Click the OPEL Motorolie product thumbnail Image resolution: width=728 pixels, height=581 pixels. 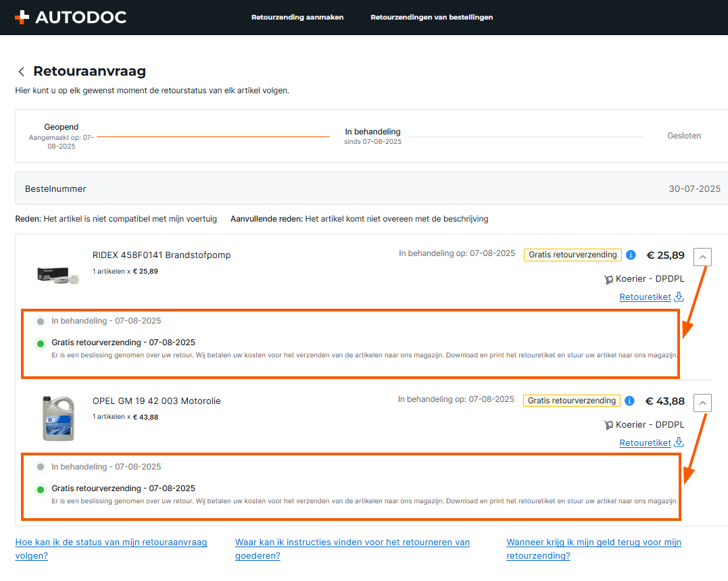tap(59, 418)
